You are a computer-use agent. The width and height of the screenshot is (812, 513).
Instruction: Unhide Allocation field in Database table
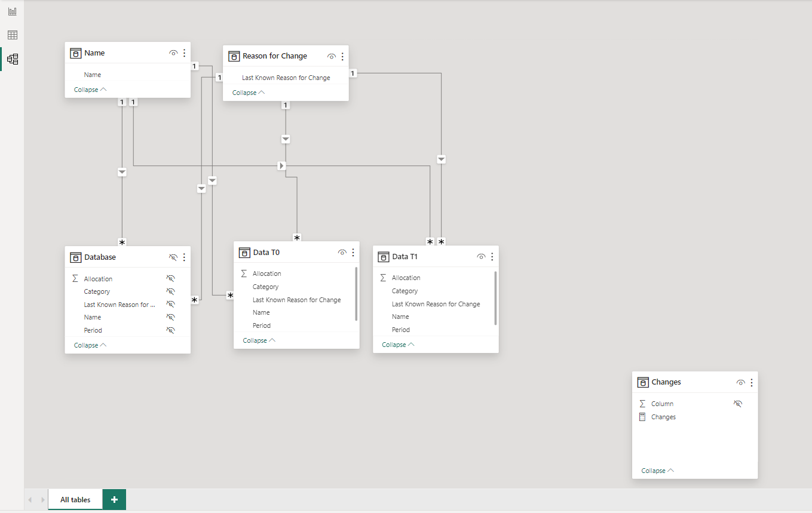click(x=170, y=279)
